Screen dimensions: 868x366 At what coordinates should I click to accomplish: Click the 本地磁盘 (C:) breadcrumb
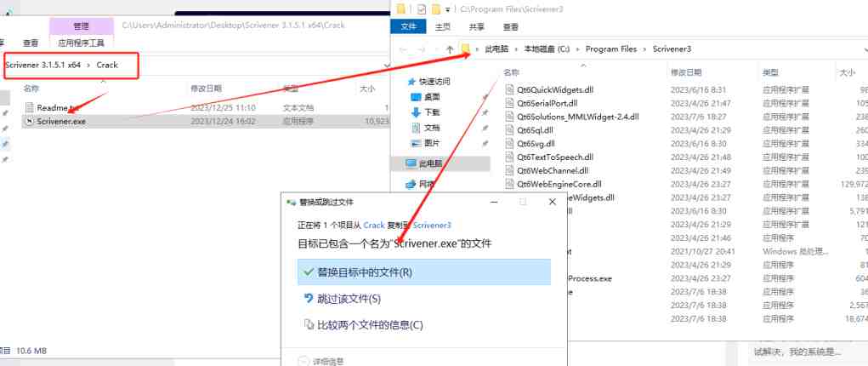547,49
